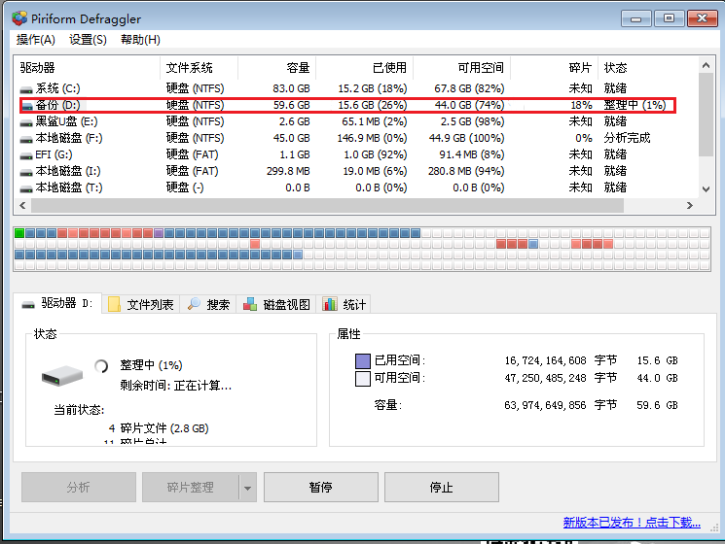Open the 帮助(H) menu
This screenshot has height=544, width=725.
(140, 40)
